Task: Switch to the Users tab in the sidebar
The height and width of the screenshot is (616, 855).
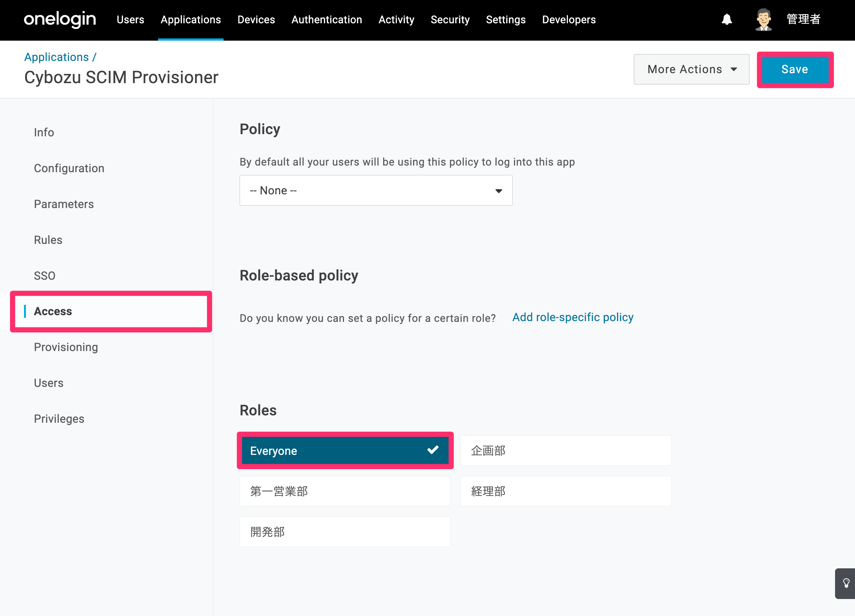Action: pyautogui.click(x=49, y=383)
